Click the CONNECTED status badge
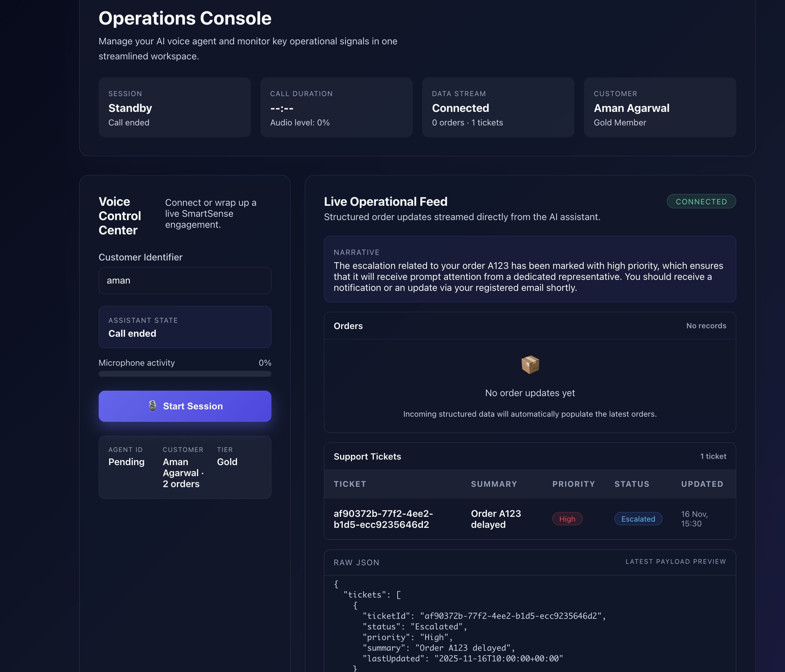This screenshot has height=672, width=785. [701, 201]
